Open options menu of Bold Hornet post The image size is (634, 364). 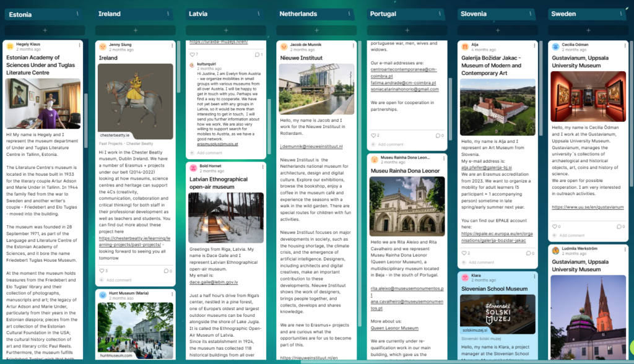tap(263, 167)
